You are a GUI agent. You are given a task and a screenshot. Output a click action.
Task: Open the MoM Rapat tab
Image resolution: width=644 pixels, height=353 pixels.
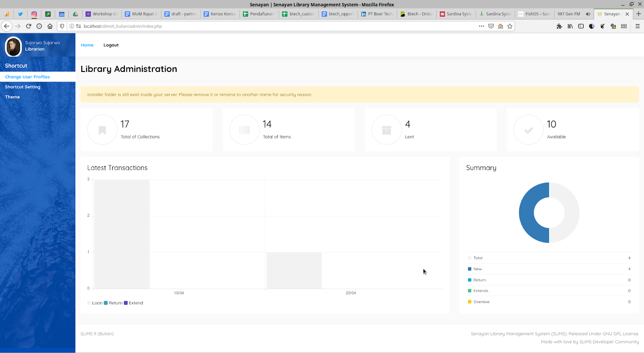coord(141,14)
